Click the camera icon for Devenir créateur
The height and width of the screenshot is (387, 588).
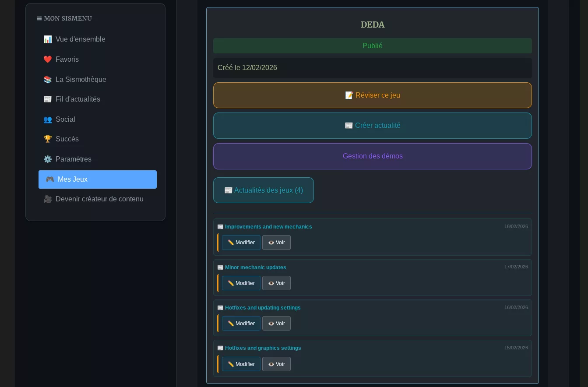click(x=48, y=199)
